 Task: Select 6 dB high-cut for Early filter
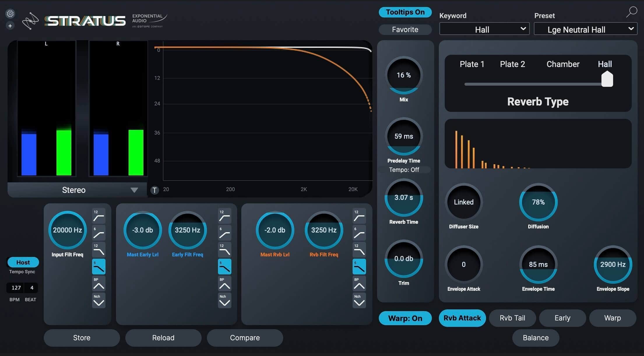[225, 266]
